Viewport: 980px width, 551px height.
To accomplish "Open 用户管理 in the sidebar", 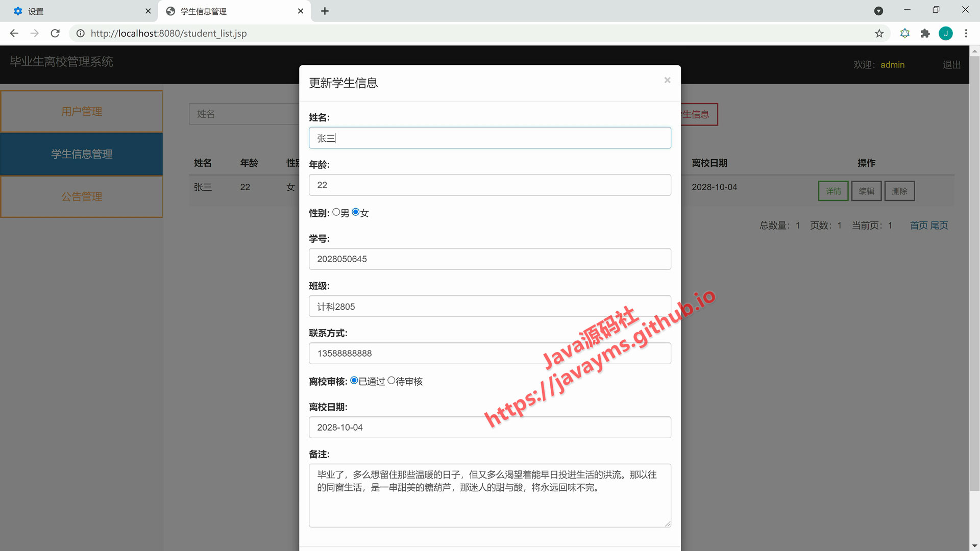I will [82, 111].
